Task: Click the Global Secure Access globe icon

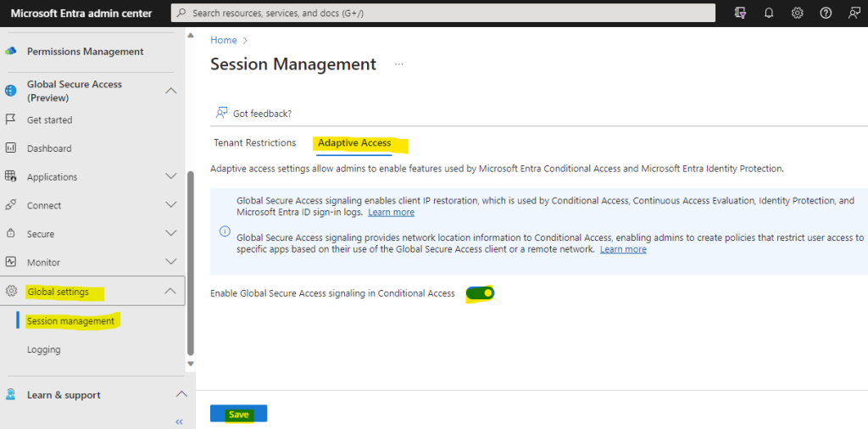Action: [x=10, y=91]
